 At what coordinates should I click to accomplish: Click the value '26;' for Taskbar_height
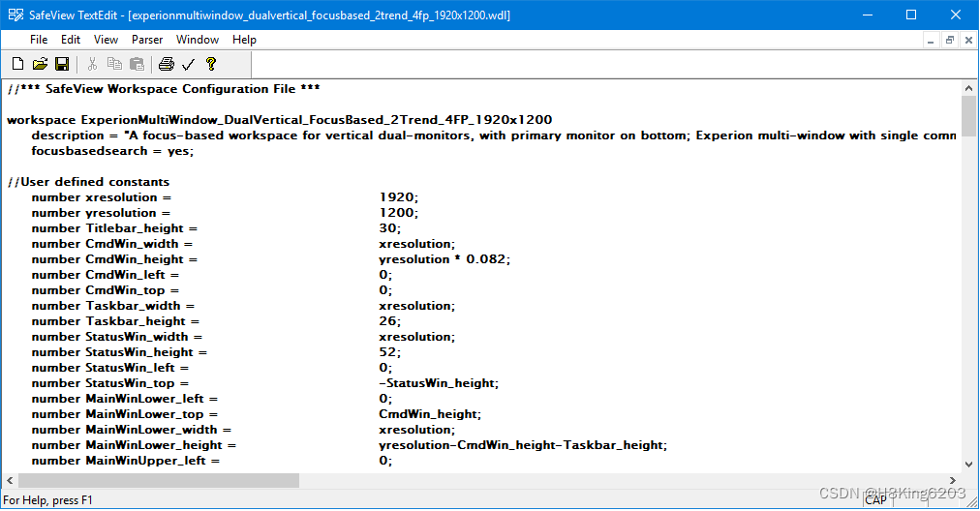pyautogui.click(x=390, y=321)
